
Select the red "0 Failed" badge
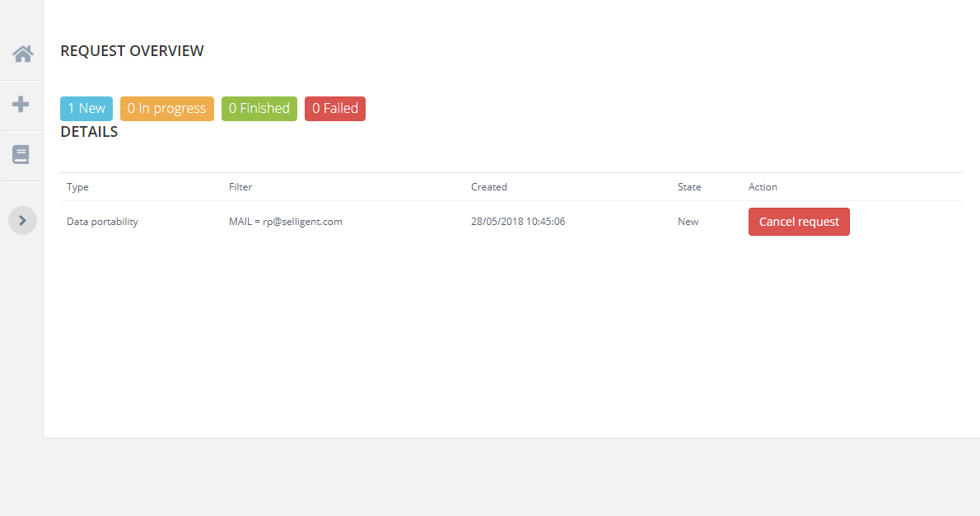[335, 109]
